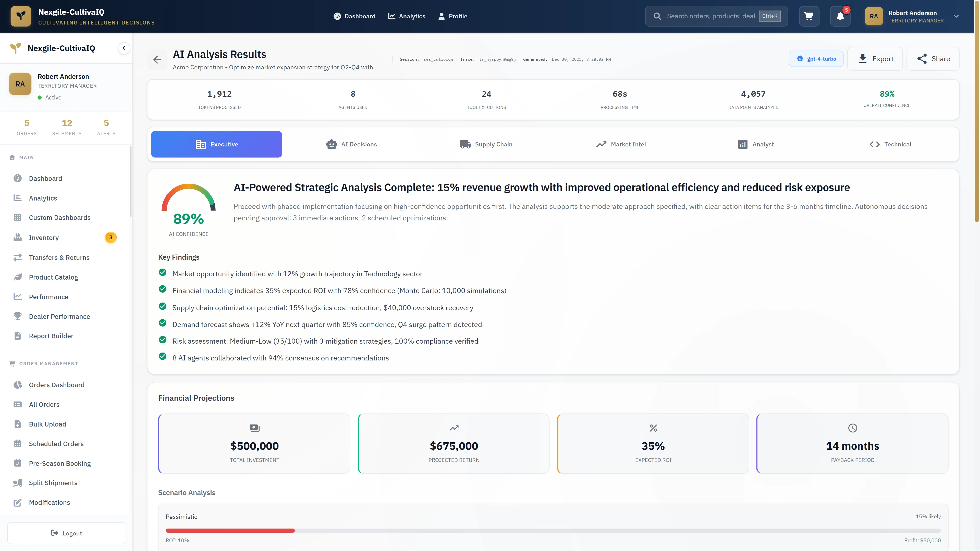Click the Export button
The image size is (980, 551).
(x=875, y=59)
